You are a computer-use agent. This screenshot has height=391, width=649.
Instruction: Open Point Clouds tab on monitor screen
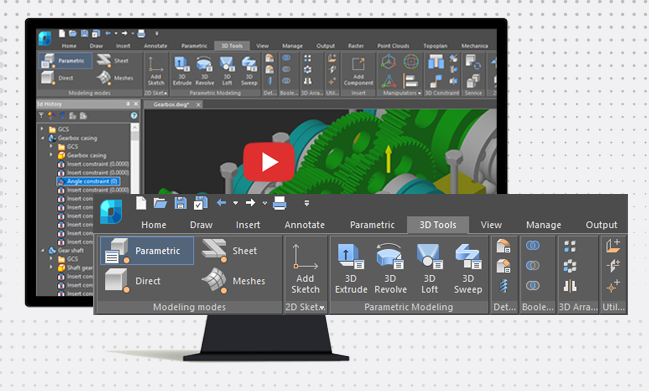(393, 46)
